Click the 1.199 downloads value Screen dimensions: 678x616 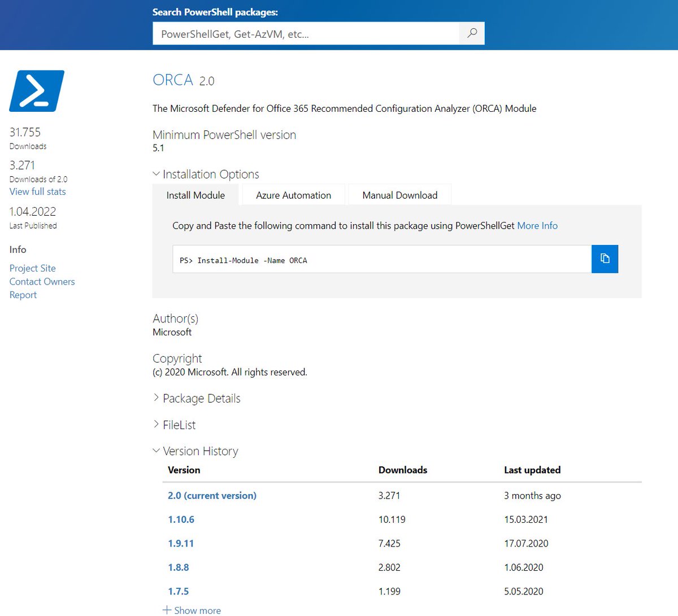[389, 591]
